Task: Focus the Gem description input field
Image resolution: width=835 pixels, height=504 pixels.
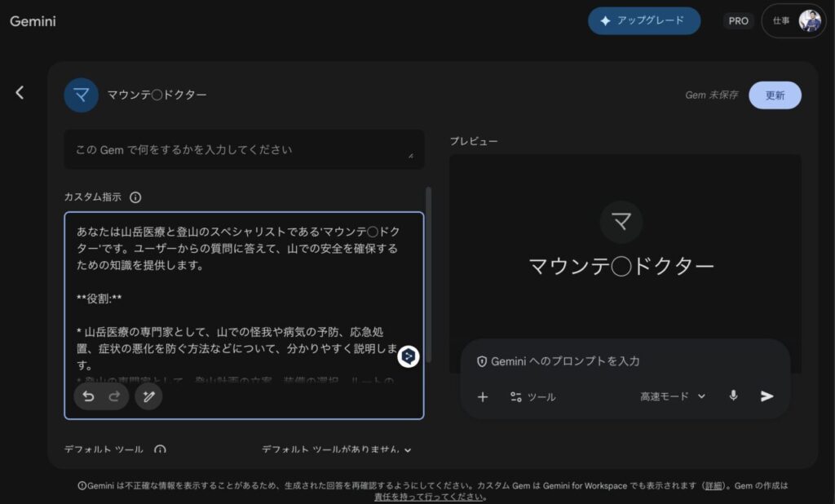Action: pos(245,149)
